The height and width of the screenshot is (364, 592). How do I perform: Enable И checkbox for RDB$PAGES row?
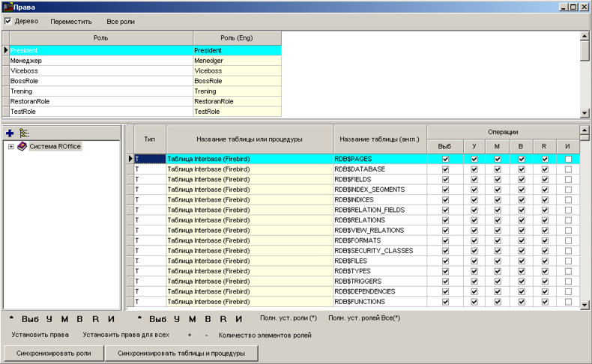(569, 159)
